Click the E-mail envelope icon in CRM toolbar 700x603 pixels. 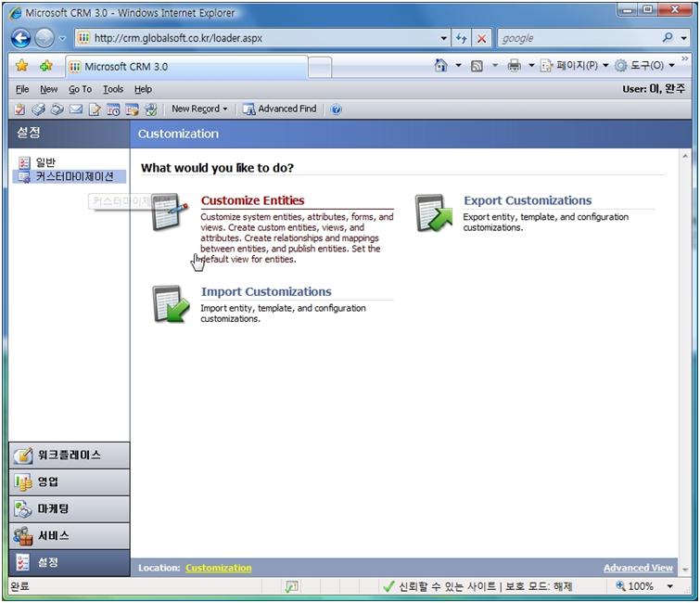click(x=75, y=109)
